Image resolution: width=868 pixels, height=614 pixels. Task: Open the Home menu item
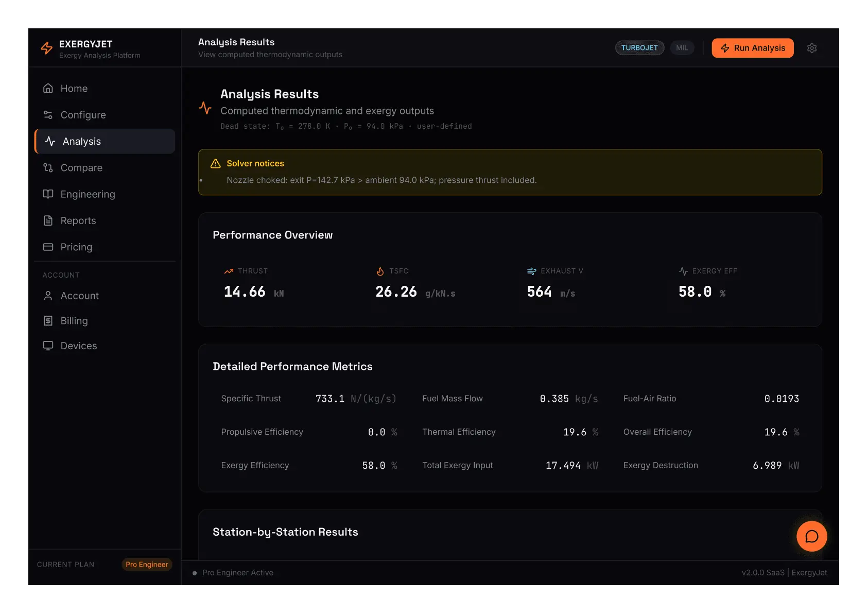pyautogui.click(x=105, y=88)
